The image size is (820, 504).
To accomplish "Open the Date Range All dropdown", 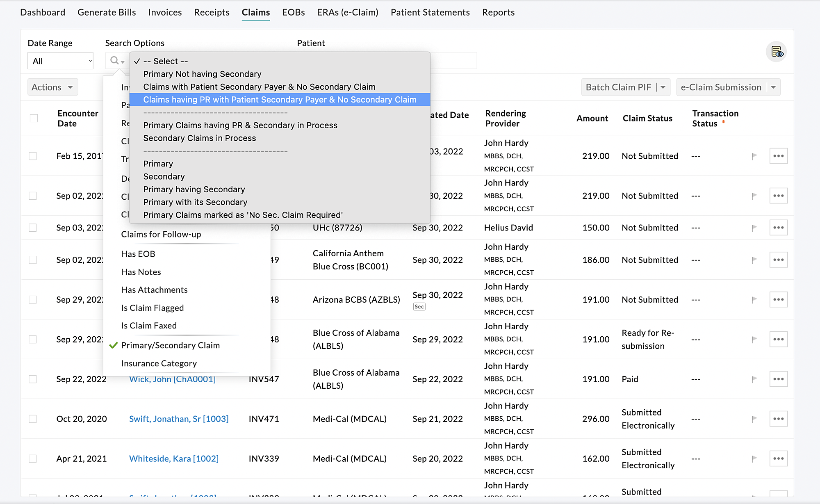I will click(x=60, y=61).
